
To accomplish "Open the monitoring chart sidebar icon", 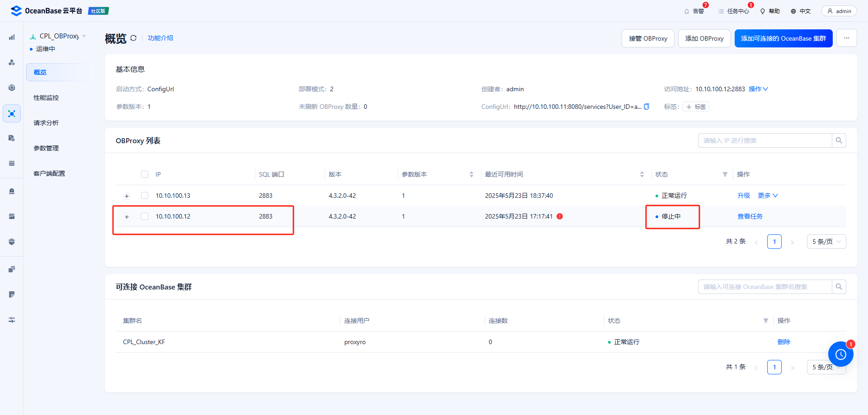I will (12, 217).
